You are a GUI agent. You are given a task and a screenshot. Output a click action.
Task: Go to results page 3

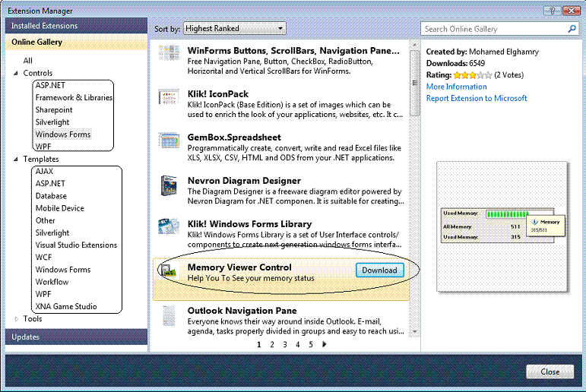(285, 345)
